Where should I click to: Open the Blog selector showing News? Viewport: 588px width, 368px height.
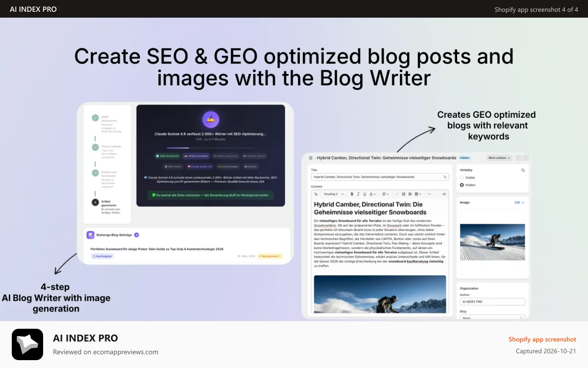click(492, 317)
